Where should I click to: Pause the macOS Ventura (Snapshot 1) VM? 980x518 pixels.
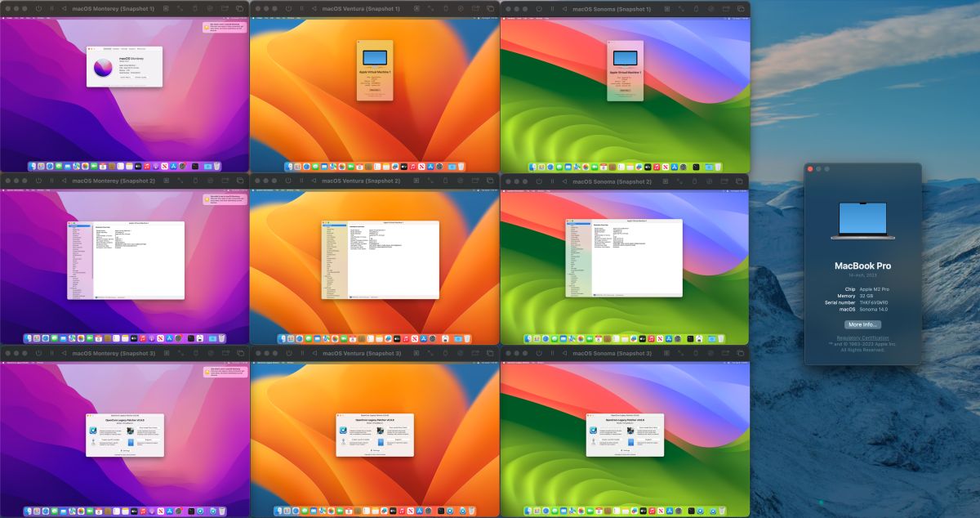302,8
